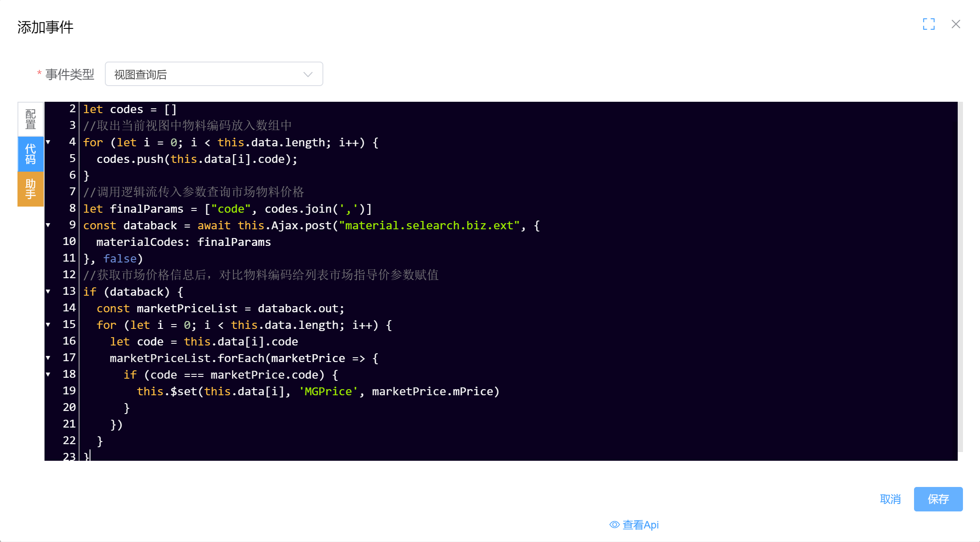Click line number 12 in the gutter
The height and width of the screenshot is (542, 980).
69,275
